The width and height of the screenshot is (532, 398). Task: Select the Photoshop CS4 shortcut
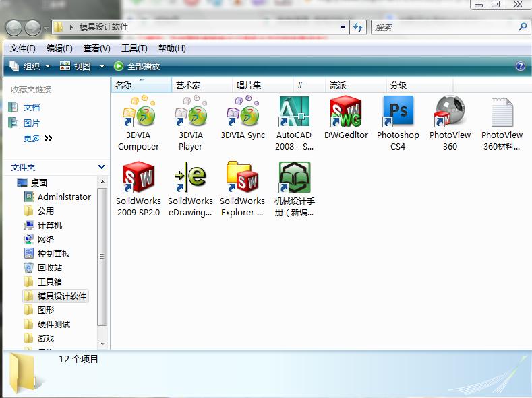(398, 123)
